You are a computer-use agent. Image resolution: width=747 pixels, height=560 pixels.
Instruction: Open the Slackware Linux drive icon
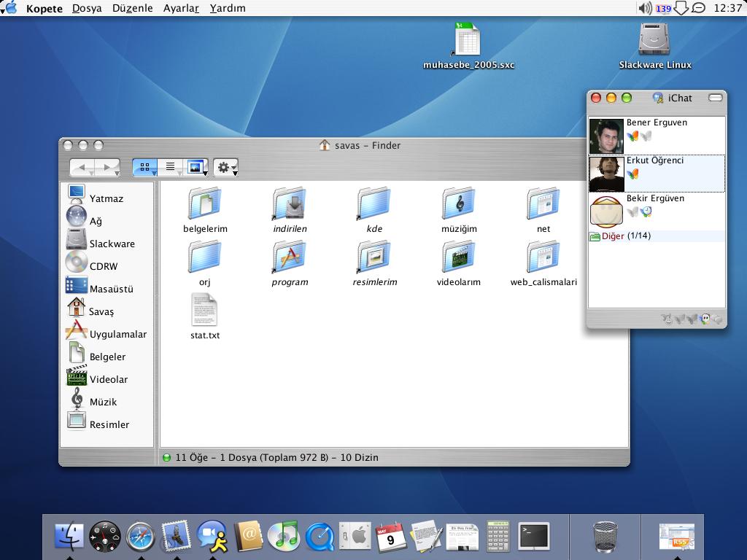pos(654,46)
